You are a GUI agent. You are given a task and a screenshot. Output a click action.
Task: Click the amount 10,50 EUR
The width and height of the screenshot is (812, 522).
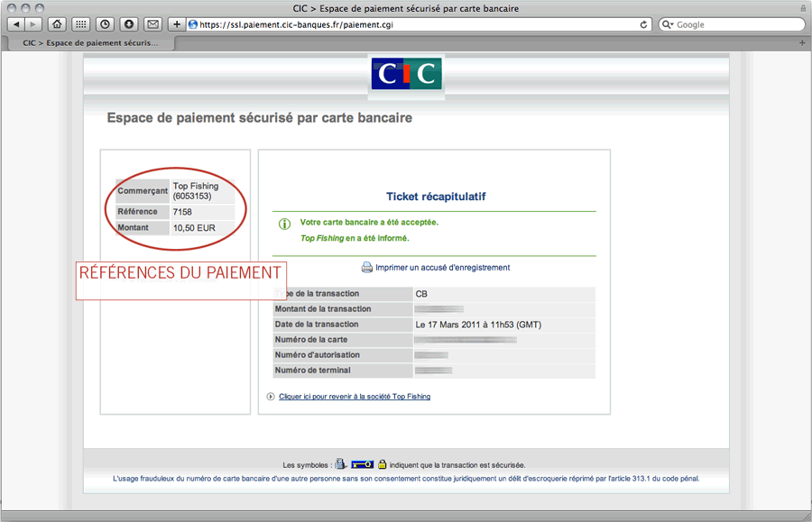click(x=194, y=228)
